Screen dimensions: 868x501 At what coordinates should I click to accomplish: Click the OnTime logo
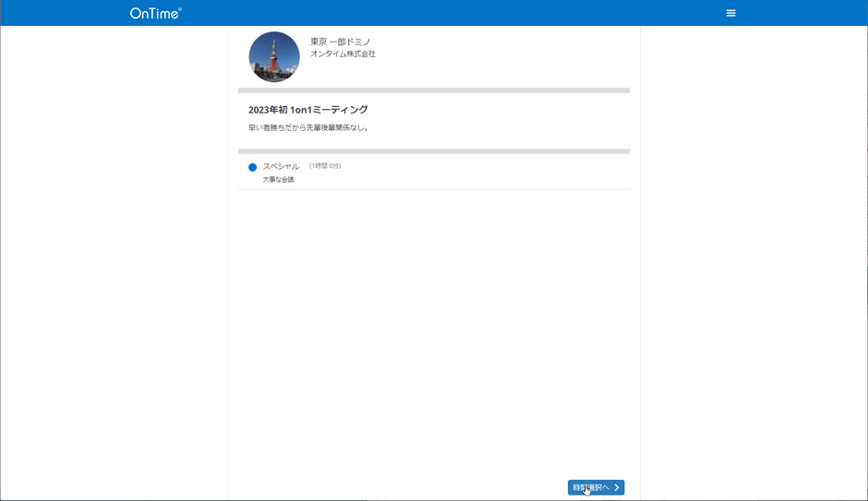tap(155, 13)
